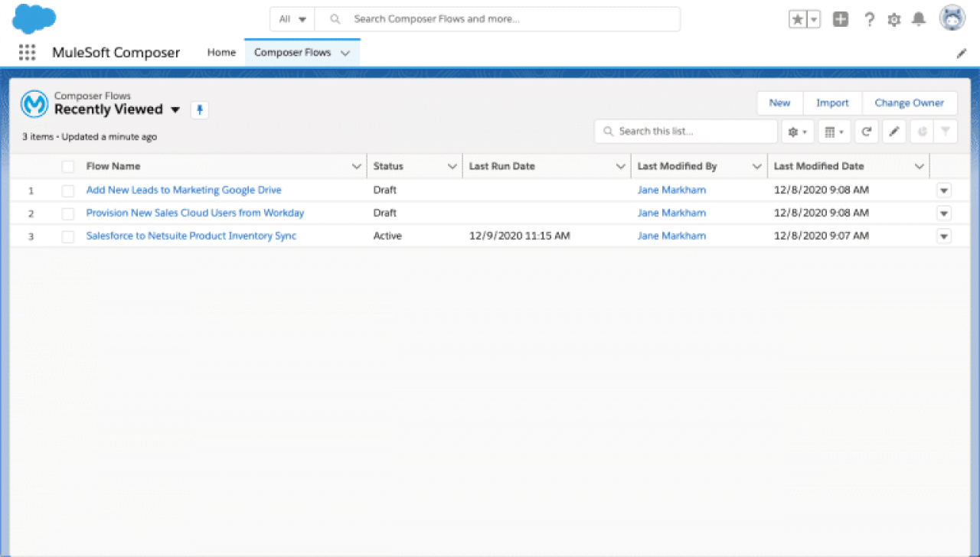Click the 12/8/2020 9:07 AM modified date

822,236
